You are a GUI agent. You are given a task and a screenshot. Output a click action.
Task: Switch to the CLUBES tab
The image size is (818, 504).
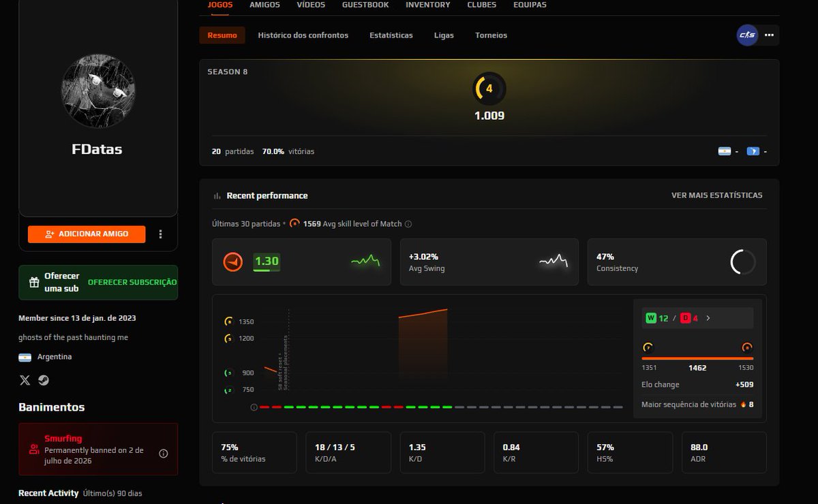pos(482,5)
